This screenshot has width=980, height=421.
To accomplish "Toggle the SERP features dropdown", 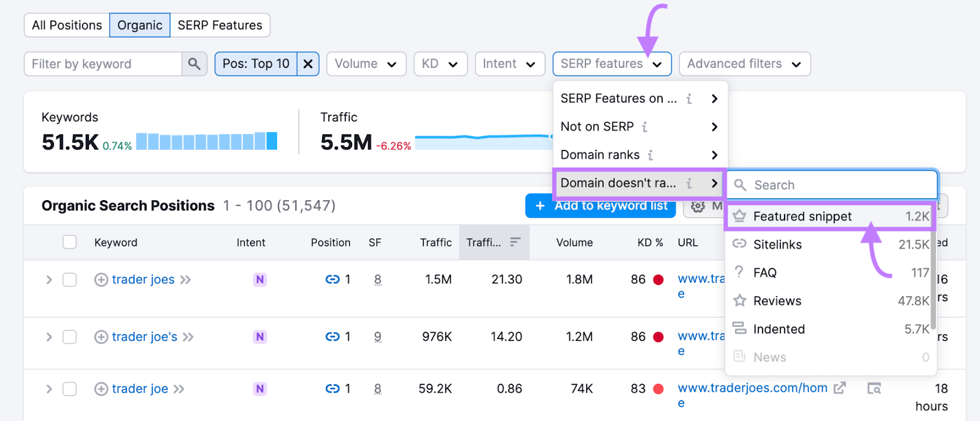I will (612, 64).
